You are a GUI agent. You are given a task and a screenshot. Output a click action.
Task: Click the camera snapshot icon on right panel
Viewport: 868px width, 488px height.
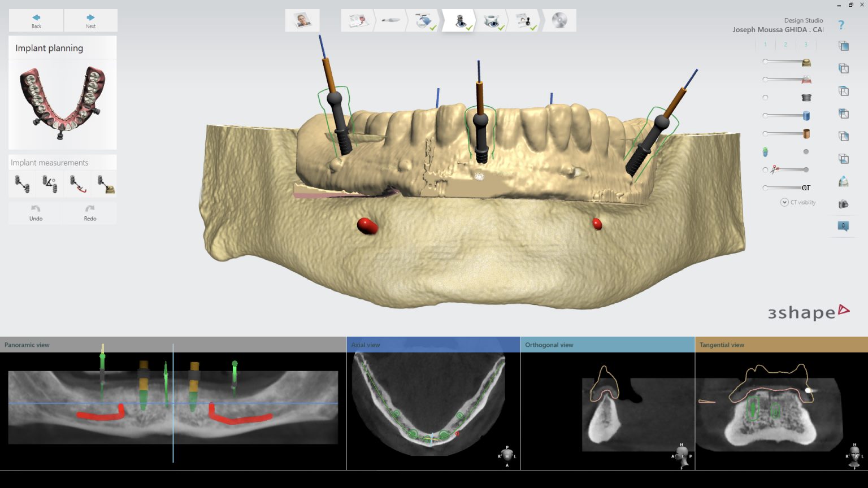843,204
